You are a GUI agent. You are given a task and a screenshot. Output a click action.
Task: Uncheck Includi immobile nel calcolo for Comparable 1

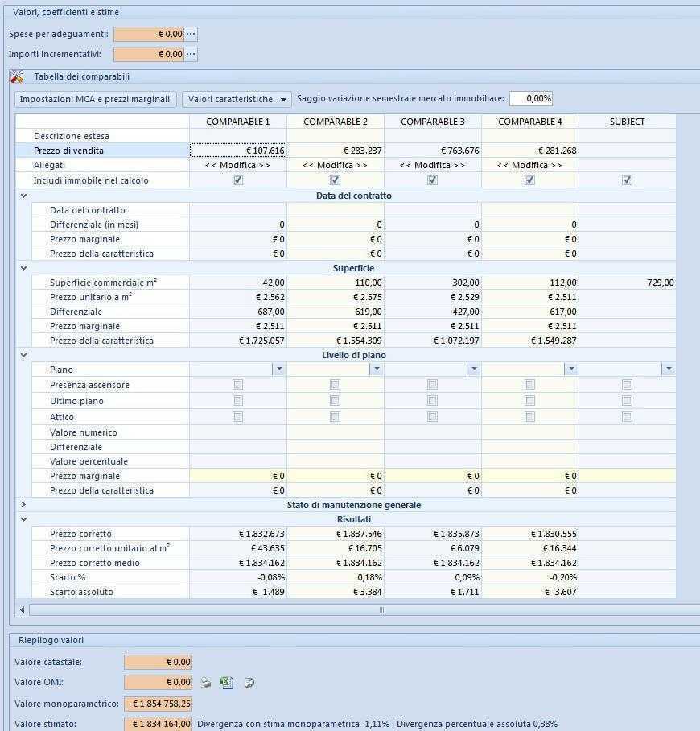tap(237, 180)
